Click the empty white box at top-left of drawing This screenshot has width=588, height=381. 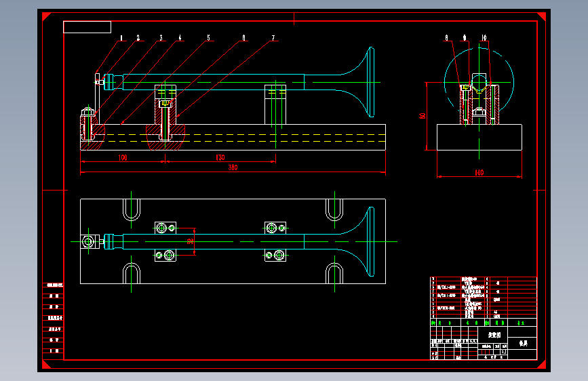[x=87, y=27]
